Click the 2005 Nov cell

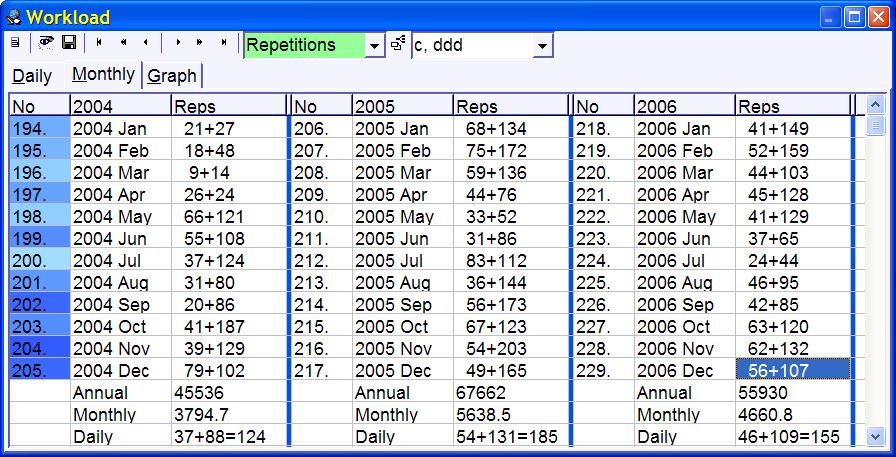pos(403,348)
